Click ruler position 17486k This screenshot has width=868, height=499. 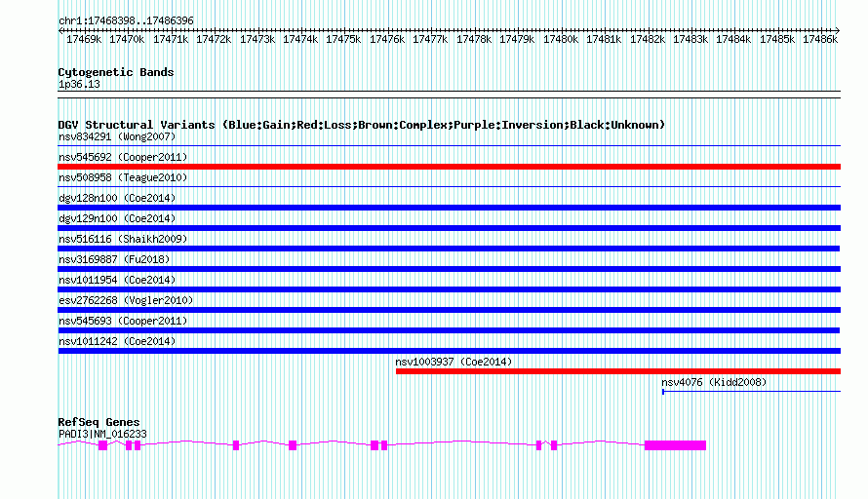click(820, 39)
